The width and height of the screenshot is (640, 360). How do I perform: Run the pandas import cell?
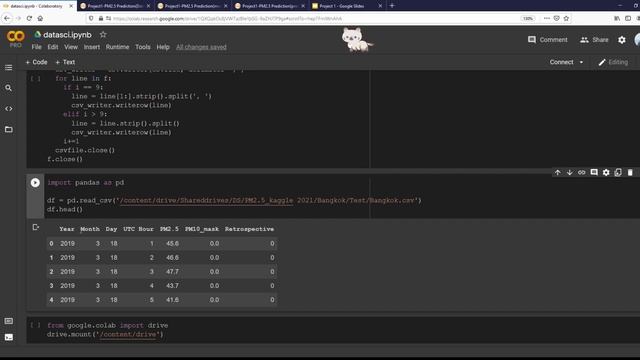(35, 182)
